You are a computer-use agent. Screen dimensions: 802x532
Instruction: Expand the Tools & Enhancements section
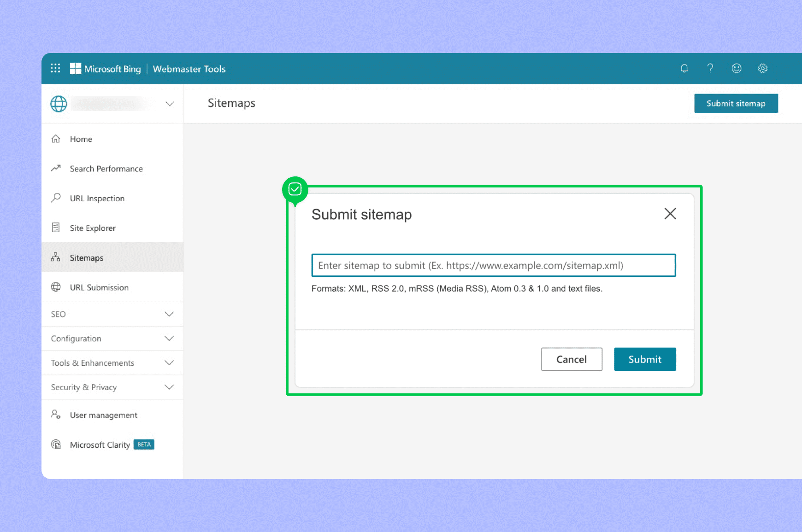169,363
